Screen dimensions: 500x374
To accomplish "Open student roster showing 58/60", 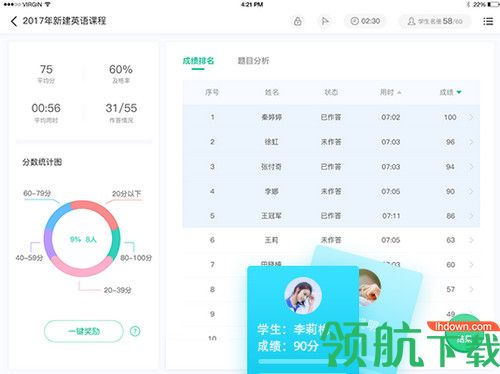I will point(435,21).
